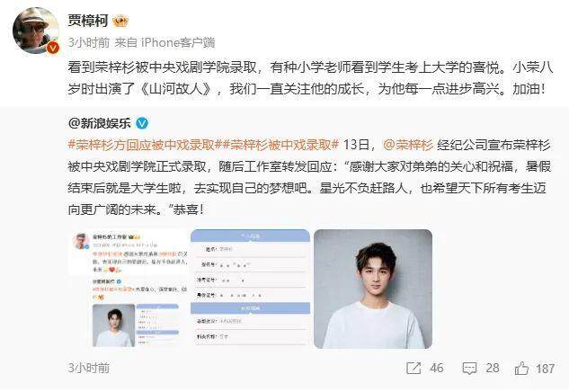This screenshot has height=392, width=569.
Task: Open the @新浪娱乐 account link
Action: pyautogui.click(x=99, y=123)
